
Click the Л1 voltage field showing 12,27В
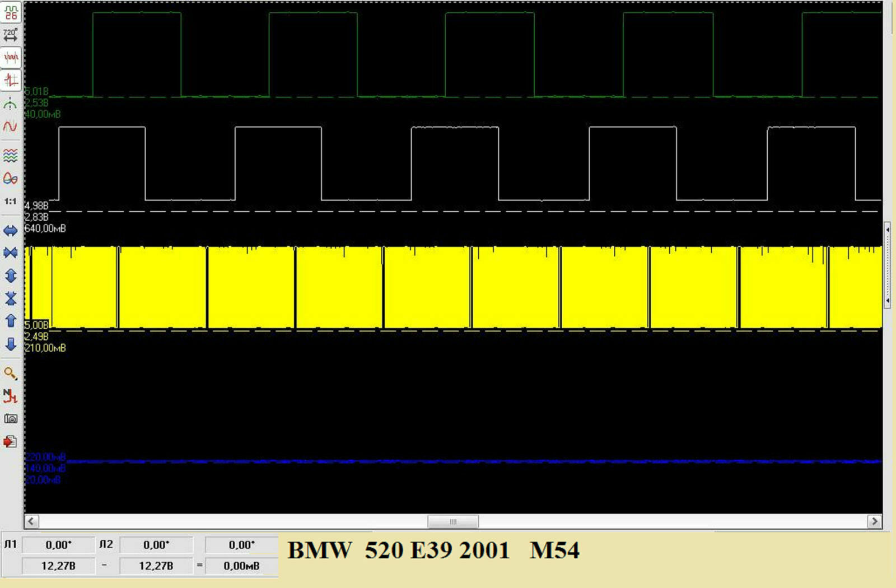coord(58,566)
